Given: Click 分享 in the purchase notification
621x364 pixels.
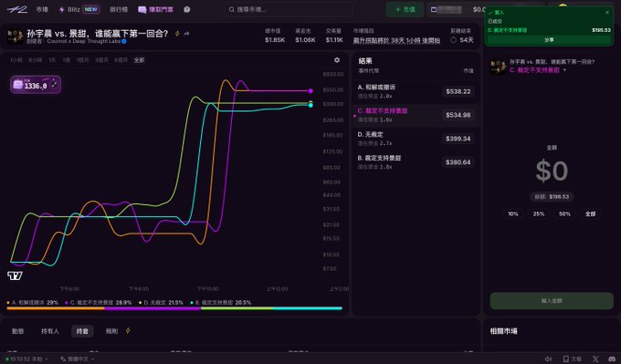Looking at the screenshot, I should pyautogui.click(x=549, y=40).
